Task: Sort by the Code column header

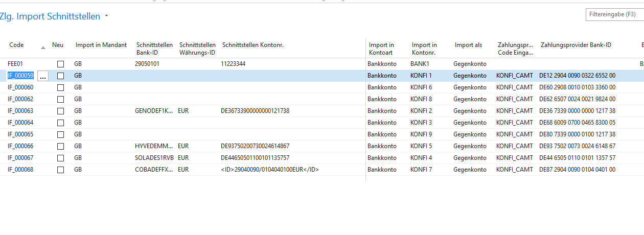Action: pos(16,45)
